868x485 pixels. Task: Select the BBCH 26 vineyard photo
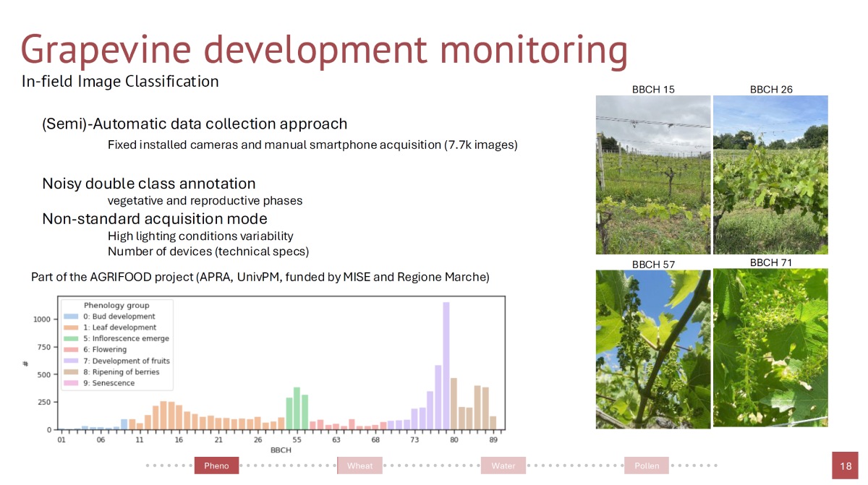pyautogui.click(x=770, y=175)
